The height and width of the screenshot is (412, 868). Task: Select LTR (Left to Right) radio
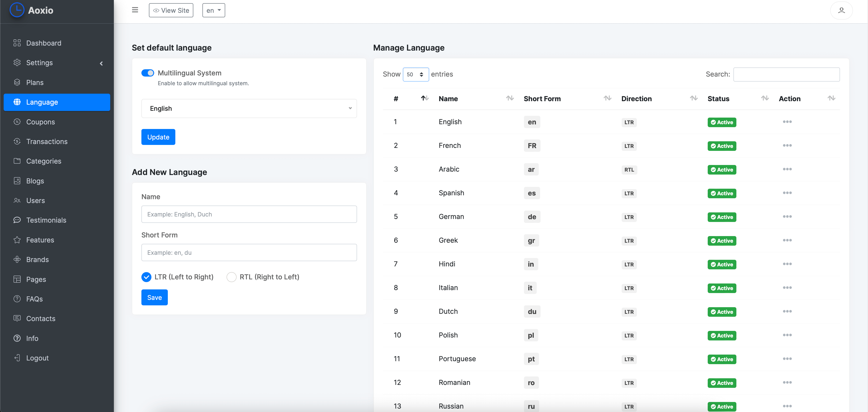pos(146,277)
